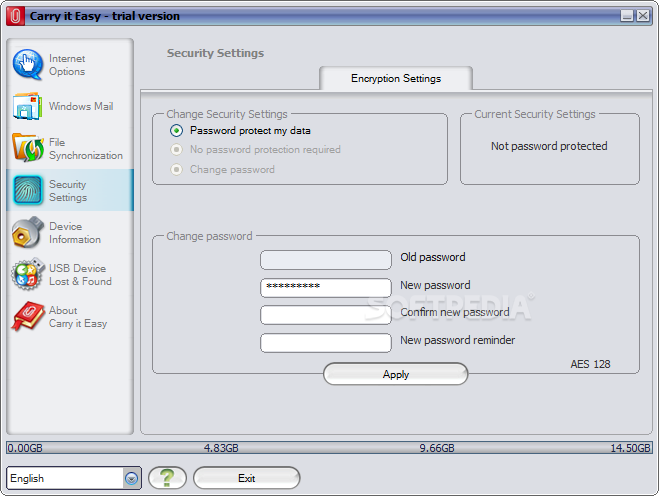Click the green question mark help button
This screenshot has width=659, height=496.
pyautogui.click(x=167, y=478)
